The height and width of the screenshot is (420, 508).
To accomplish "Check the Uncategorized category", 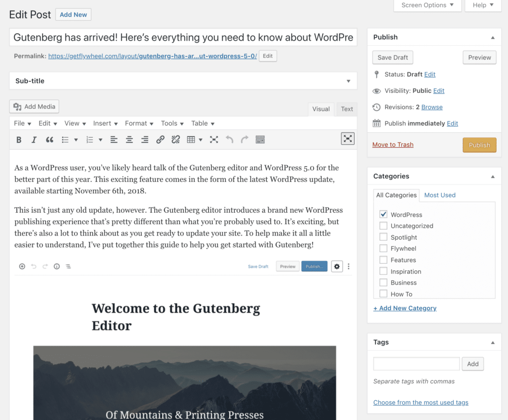I will coord(383,226).
